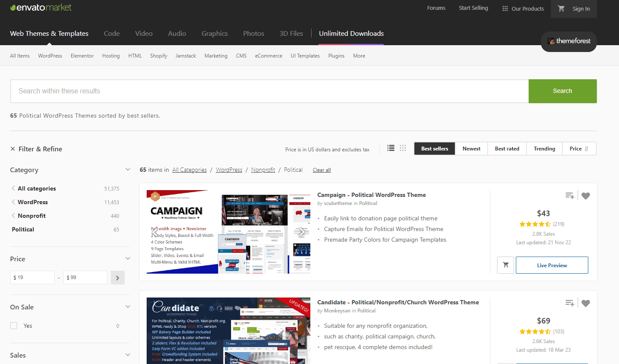
Task: Open the Forums link
Action: pyautogui.click(x=436, y=8)
